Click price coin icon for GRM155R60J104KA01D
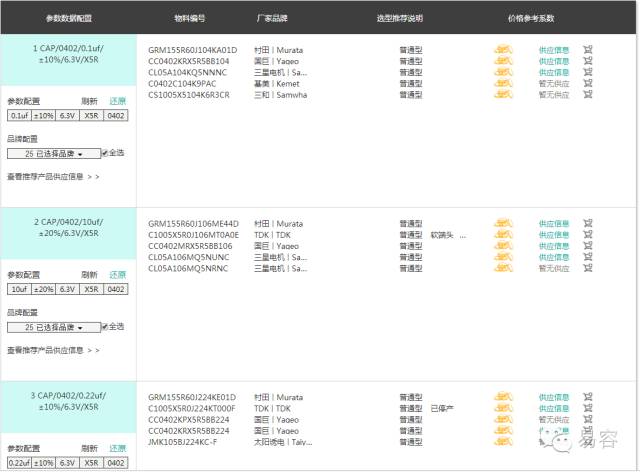 point(503,50)
